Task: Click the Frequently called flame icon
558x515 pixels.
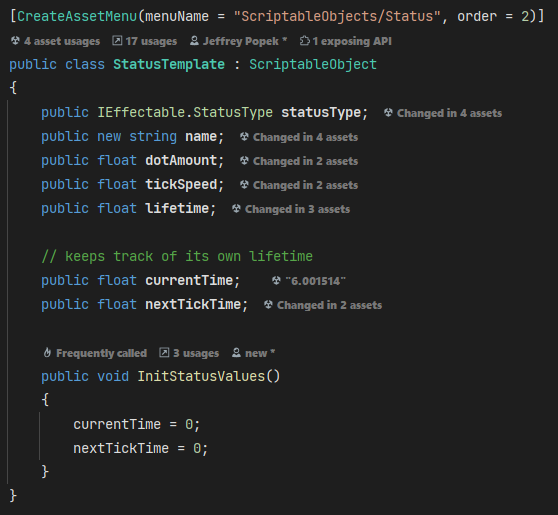Action: (x=47, y=353)
